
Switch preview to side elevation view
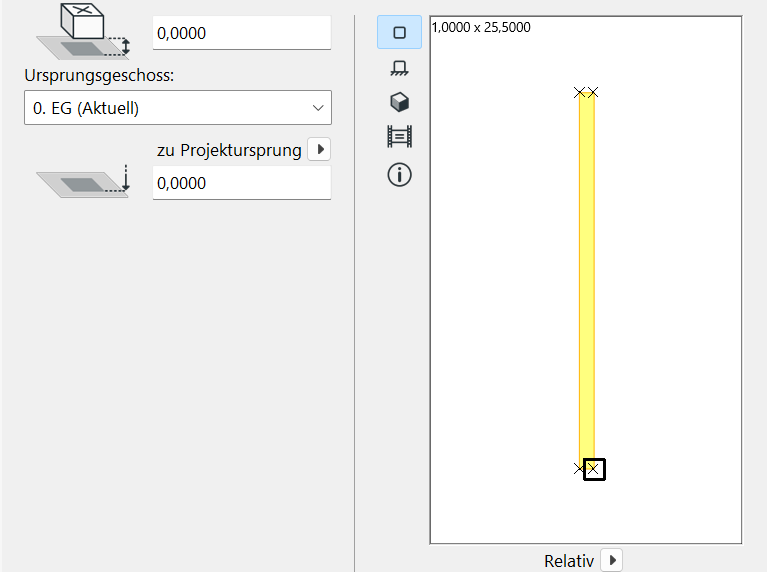coord(399,68)
